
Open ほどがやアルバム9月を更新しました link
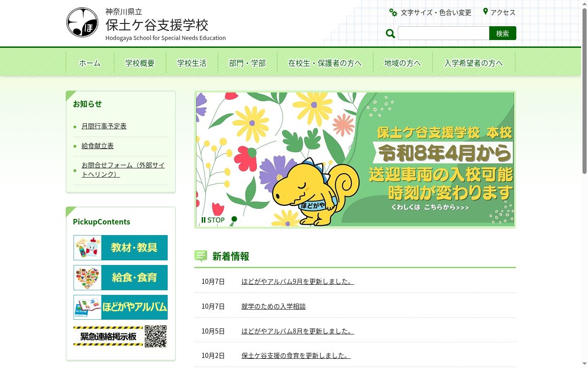pos(298,282)
